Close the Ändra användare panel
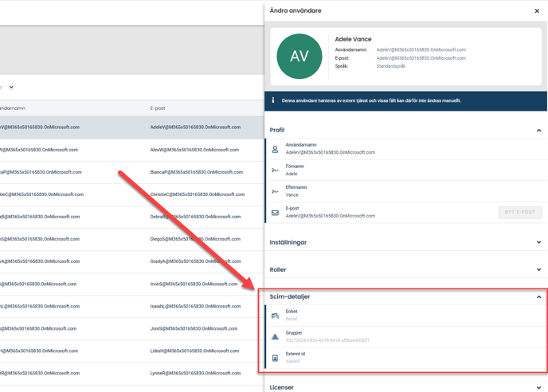The height and width of the screenshot is (392, 548). point(537,11)
